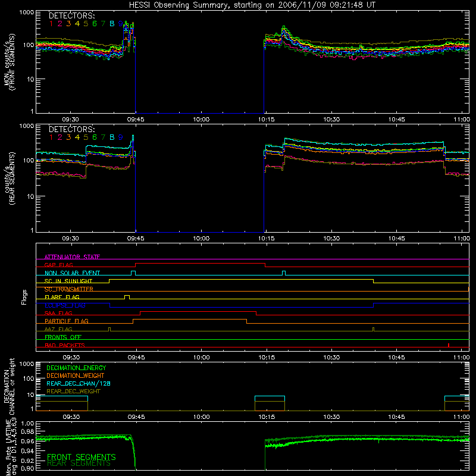Select green detector 6 in rear segments legend
The width and height of the screenshot is (476, 476).
(95, 137)
